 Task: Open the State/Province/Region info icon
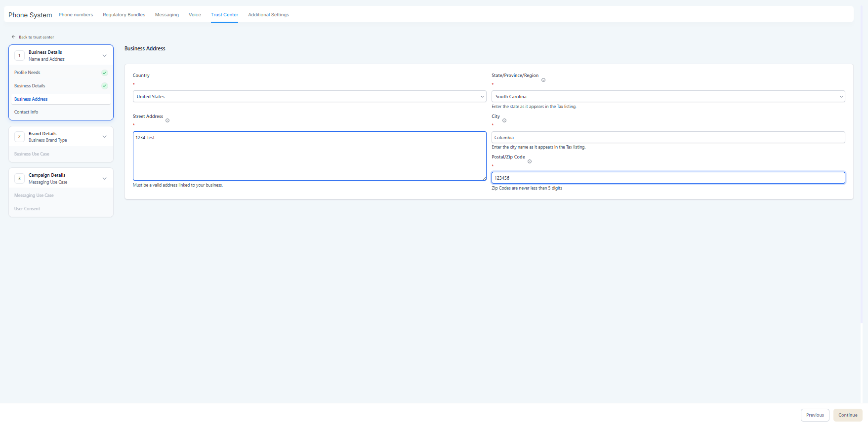543,80
